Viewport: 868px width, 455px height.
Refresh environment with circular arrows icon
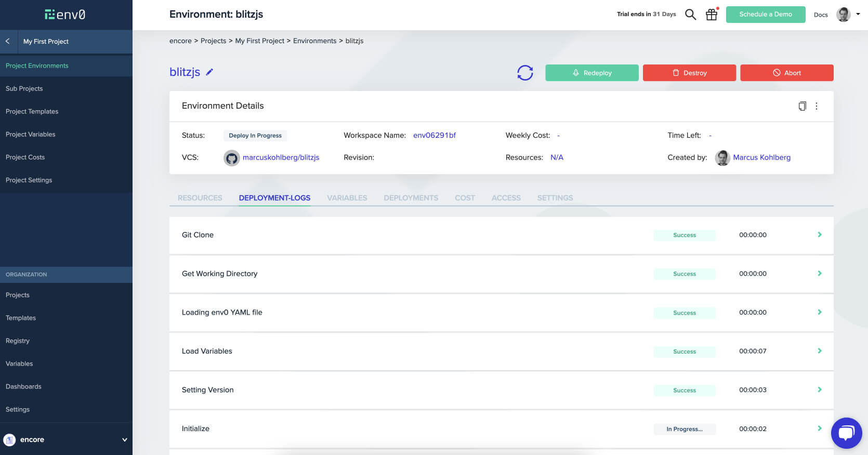point(525,73)
